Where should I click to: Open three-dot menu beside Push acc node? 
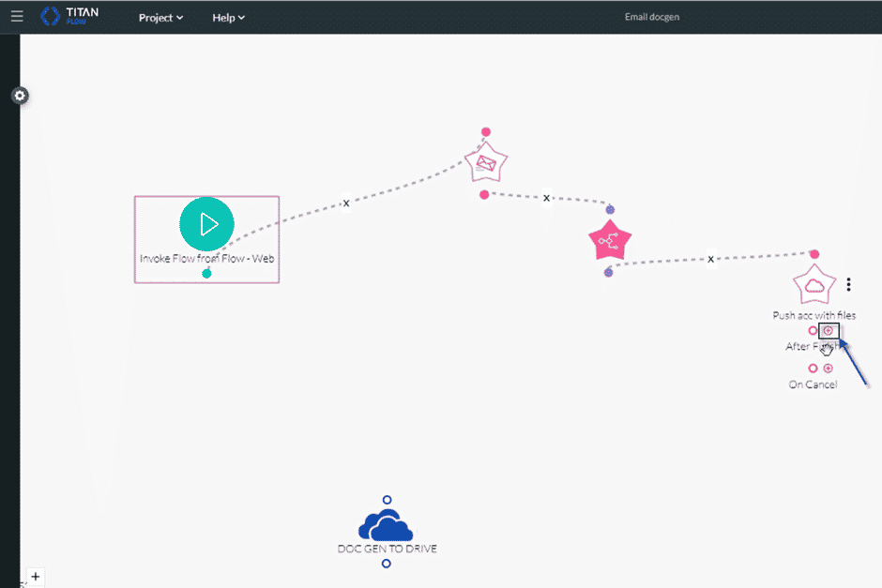point(848,285)
